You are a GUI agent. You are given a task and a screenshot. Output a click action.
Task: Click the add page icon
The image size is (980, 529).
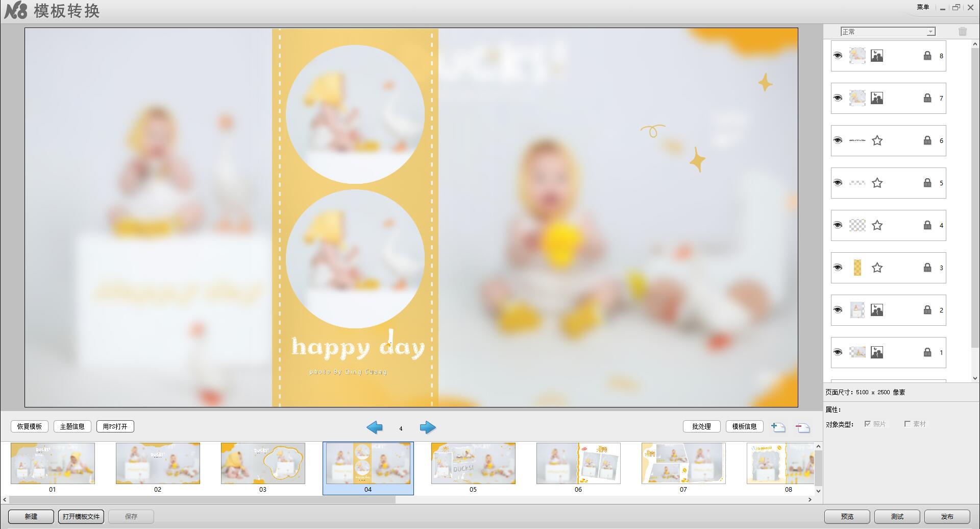778,427
